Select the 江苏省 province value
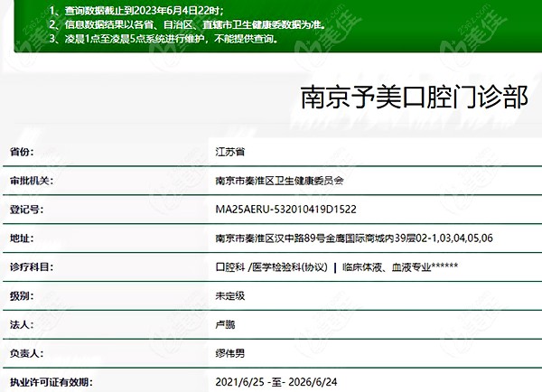The width and height of the screenshot is (542, 392). (230, 153)
